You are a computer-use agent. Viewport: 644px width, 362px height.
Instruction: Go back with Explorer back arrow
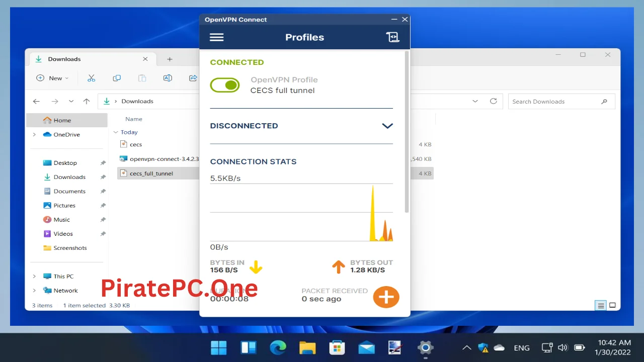[36, 101]
